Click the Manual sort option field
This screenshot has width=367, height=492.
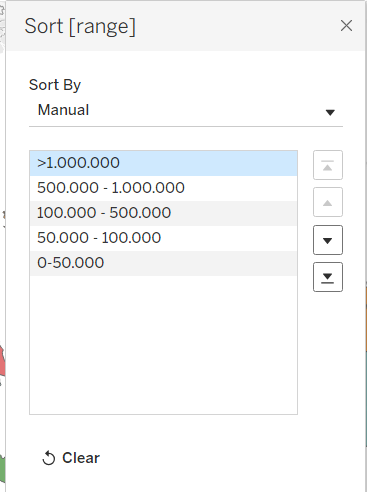(x=186, y=111)
